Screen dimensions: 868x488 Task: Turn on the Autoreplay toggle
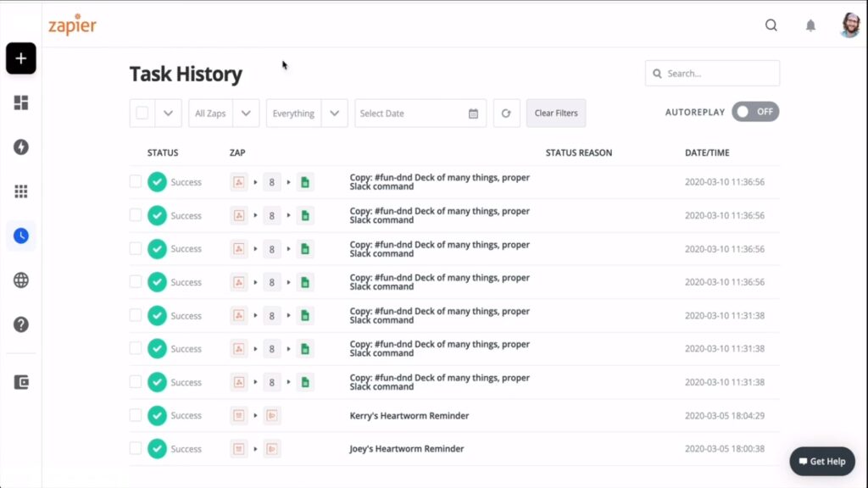pos(755,111)
